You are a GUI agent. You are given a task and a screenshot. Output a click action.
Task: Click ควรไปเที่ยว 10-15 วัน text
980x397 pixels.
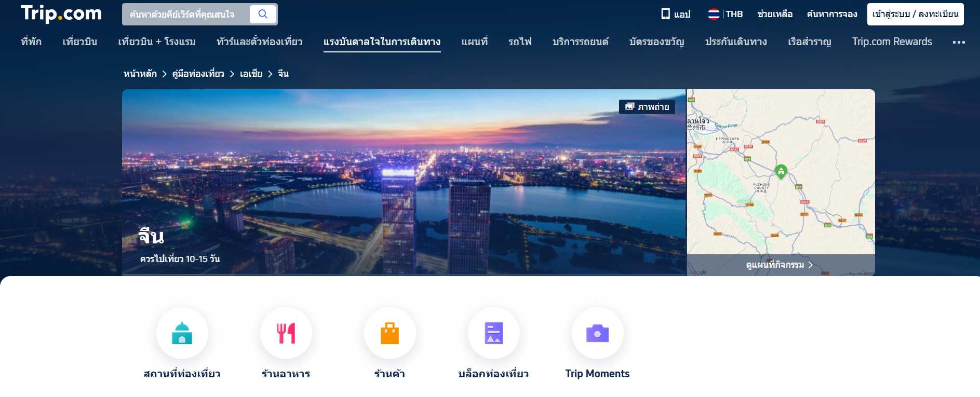point(180,258)
